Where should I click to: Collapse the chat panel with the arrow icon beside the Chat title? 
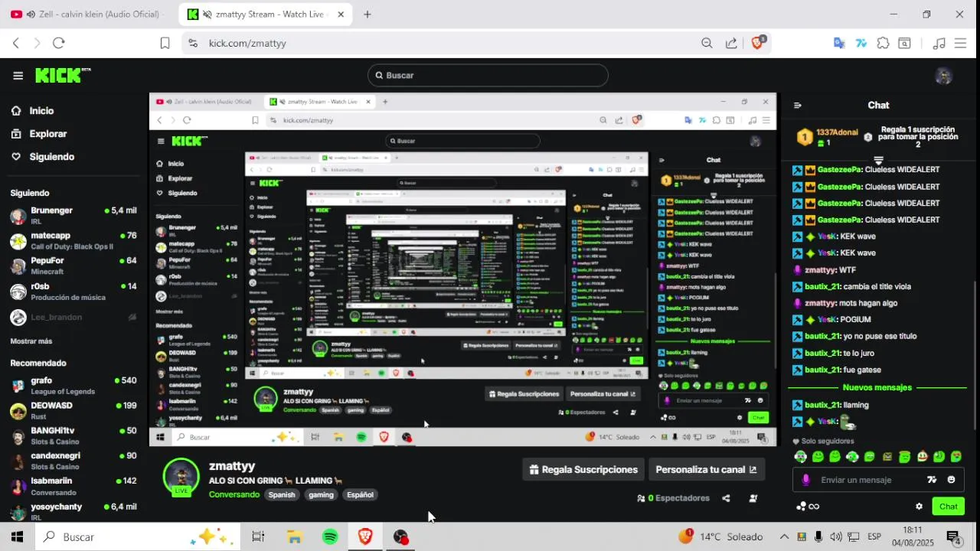click(797, 106)
